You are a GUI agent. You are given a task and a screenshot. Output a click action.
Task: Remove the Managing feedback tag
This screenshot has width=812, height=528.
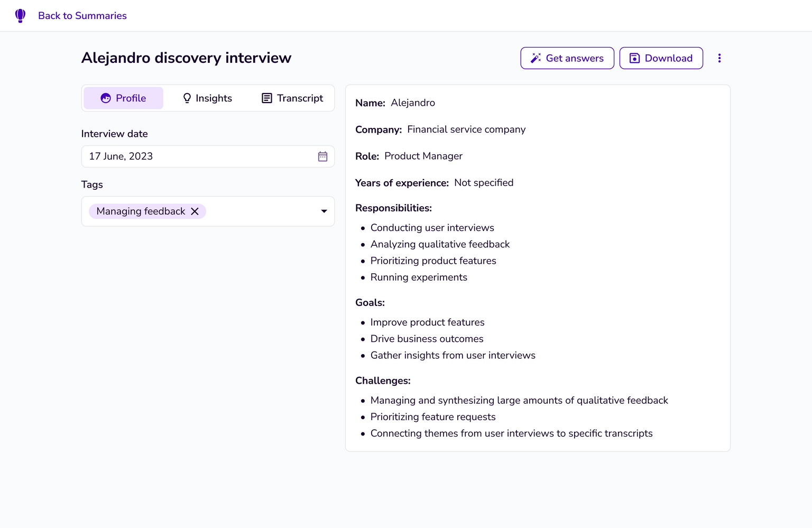(195, 211)
